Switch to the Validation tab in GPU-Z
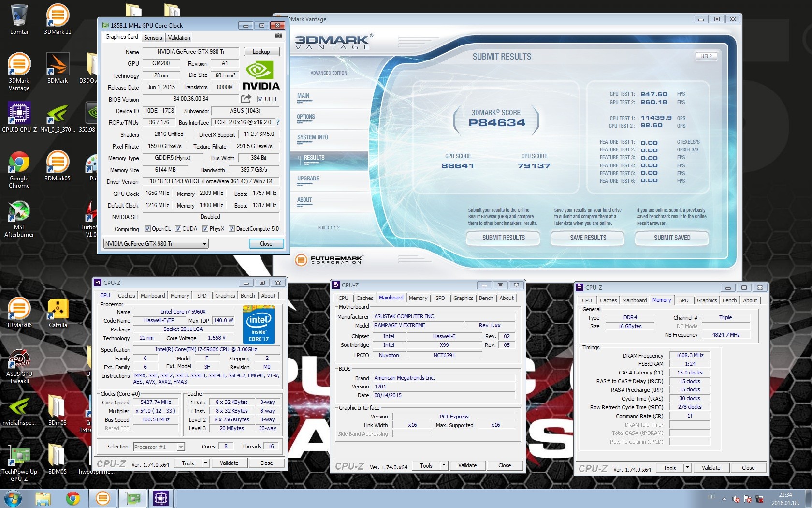The width and height of the screenshot is (812, 508). click(x=179, y=38)
